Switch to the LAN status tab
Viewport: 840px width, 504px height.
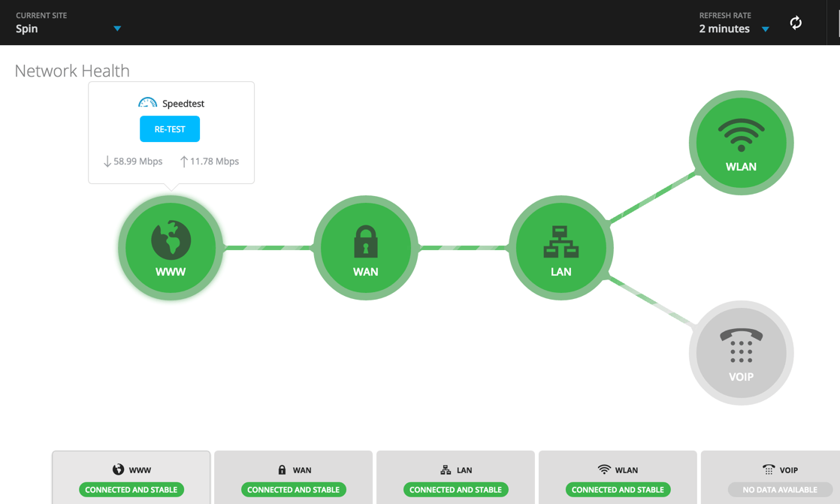pos(456,477)
